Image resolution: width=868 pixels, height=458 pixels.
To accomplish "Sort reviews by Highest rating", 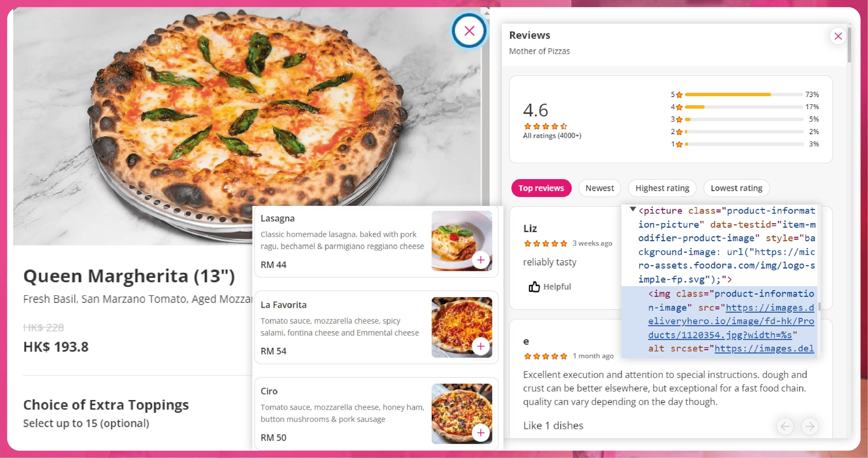I will pyautogui.click(x=662, y=188).
